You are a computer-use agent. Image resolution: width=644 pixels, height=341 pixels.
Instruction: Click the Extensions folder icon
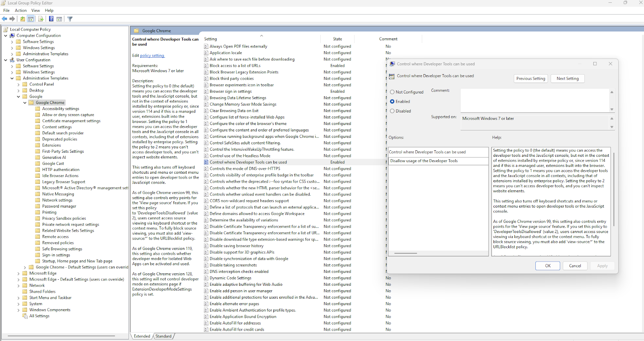(x=38, y=146)
